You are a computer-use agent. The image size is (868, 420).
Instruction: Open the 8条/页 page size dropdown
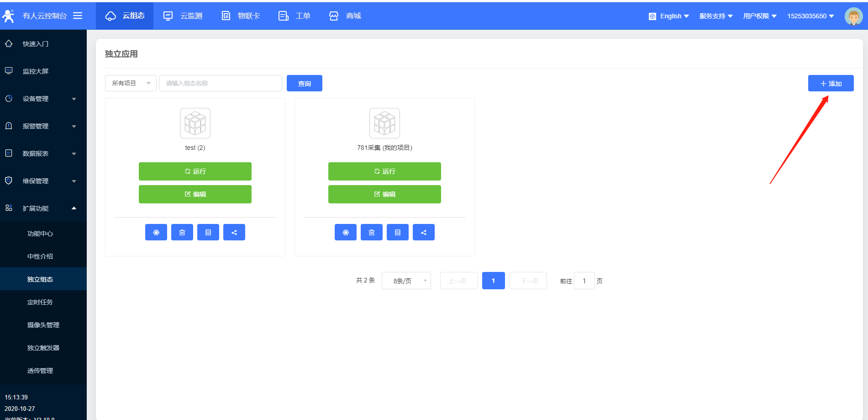[x=406, y=281]
